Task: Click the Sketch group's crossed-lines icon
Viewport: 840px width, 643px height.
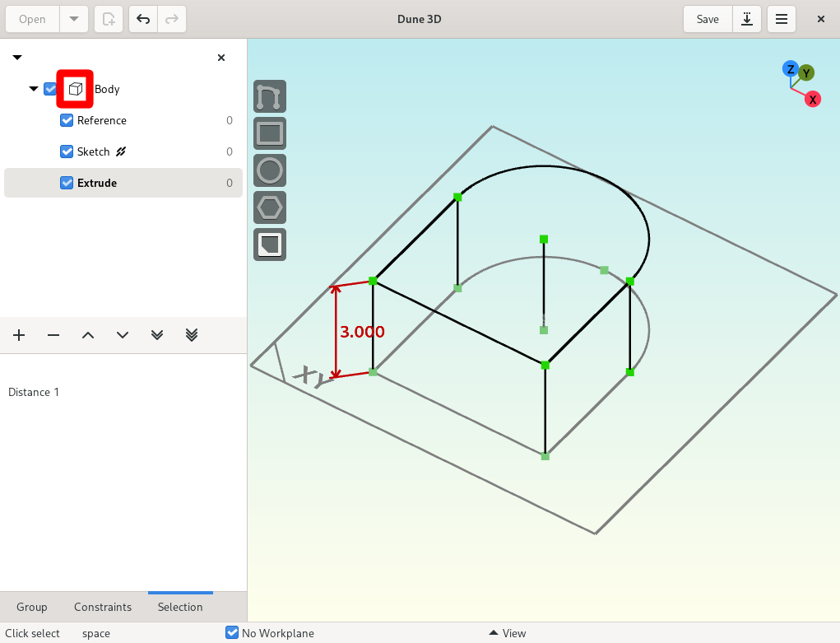Action: click(x=121, y=151)
